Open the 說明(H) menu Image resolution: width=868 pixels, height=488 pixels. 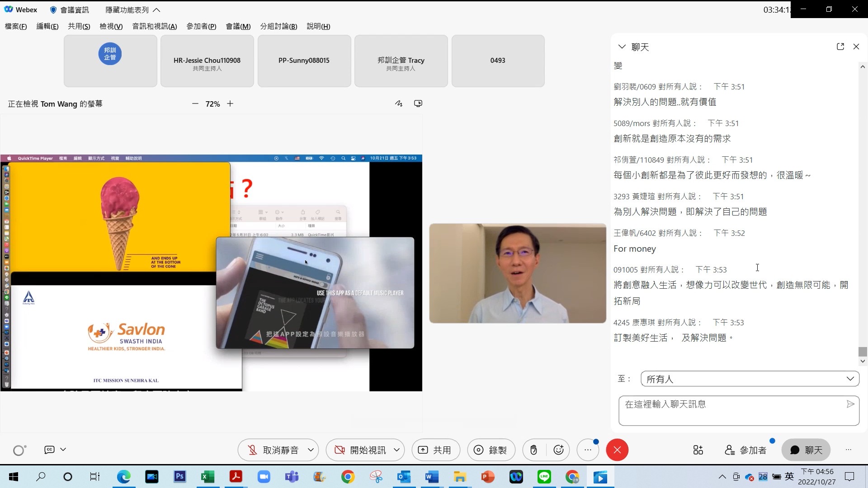click(x=318, y=26)
